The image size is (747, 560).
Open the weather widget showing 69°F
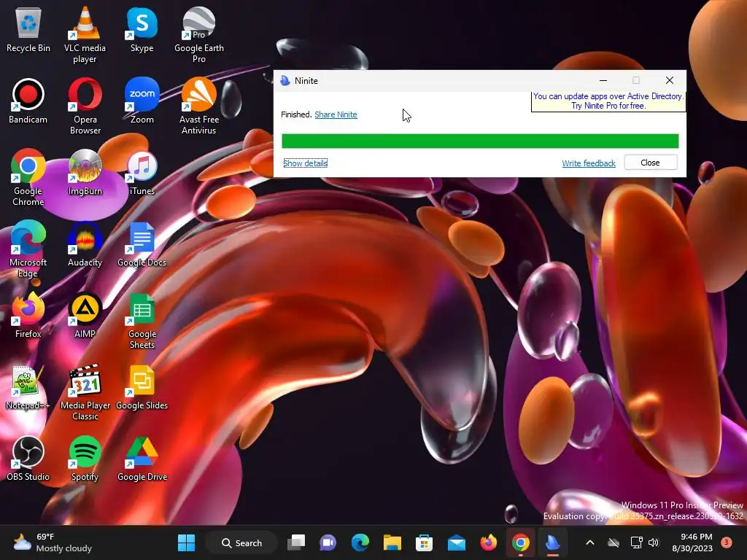(x=53, y=542)
